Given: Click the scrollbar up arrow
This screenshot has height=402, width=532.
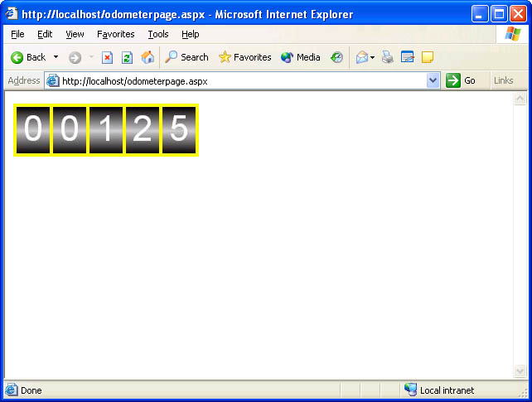Looking at the screenshot, I should coord(520,99).
